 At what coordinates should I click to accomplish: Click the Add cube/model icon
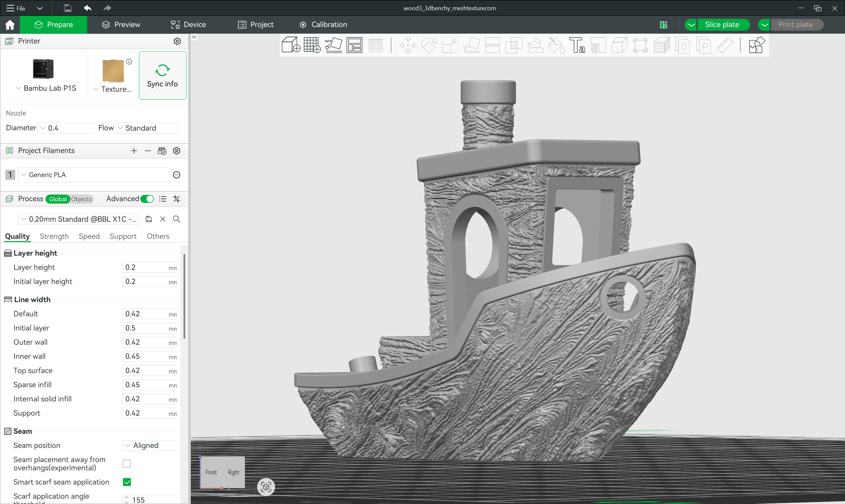(291, 45)
